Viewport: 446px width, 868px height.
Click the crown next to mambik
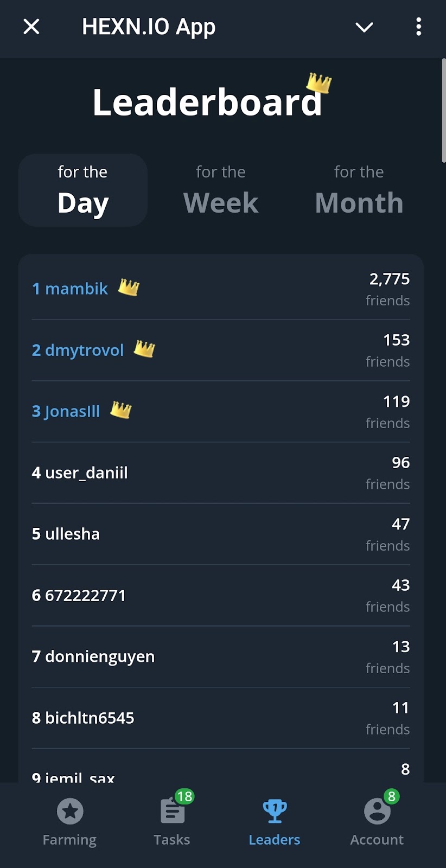(129, 287)
